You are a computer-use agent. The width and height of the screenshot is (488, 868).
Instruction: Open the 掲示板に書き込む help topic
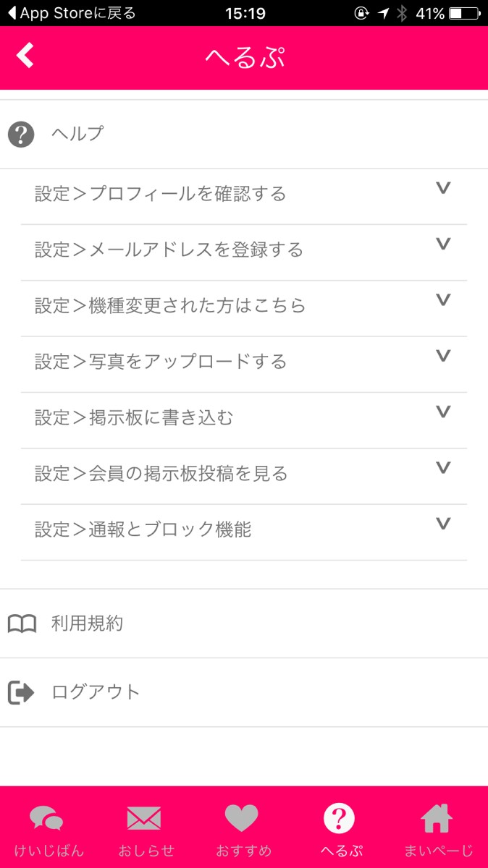[x=135, y=418]
